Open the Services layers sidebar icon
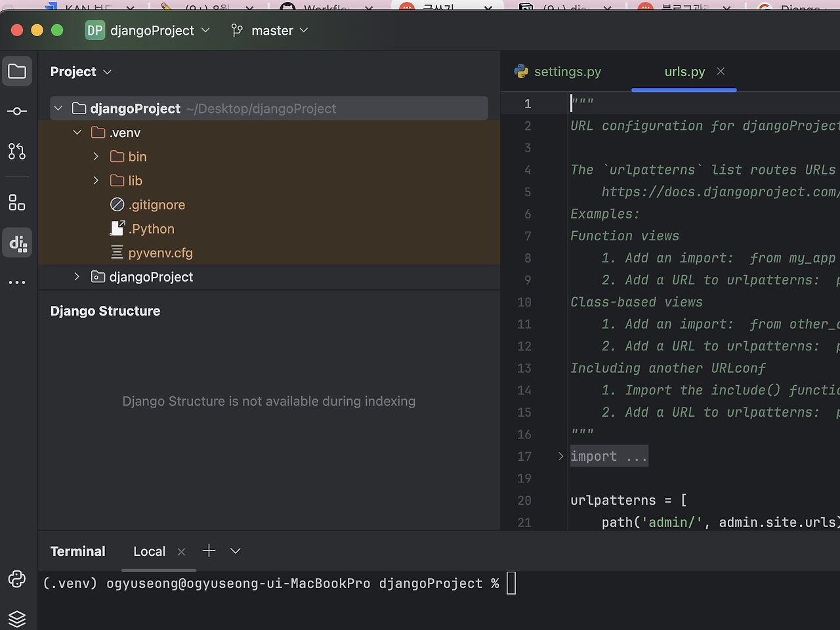This screenshot has width=840, height=630. click(x=17, y=618)
